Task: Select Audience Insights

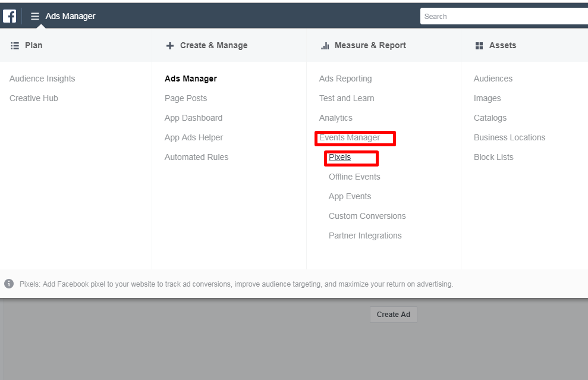Action: [42, 78]
